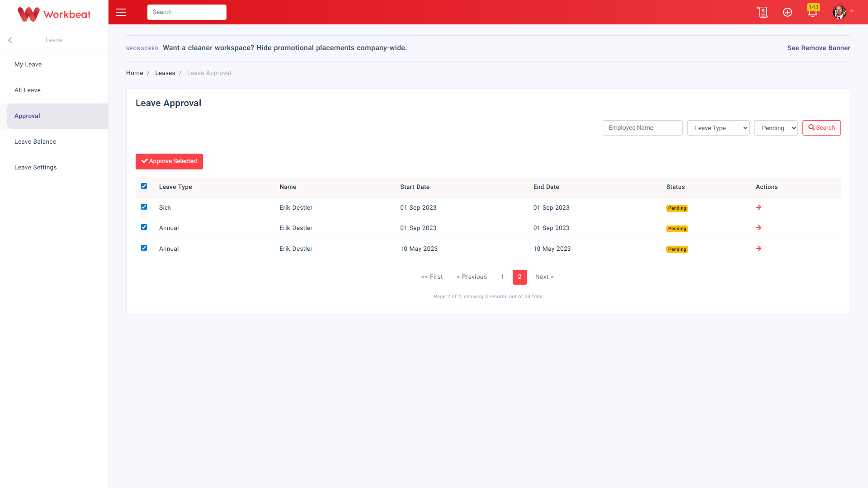
Task: Click the sponsored banner message text
Action: (x=285, y=48)
